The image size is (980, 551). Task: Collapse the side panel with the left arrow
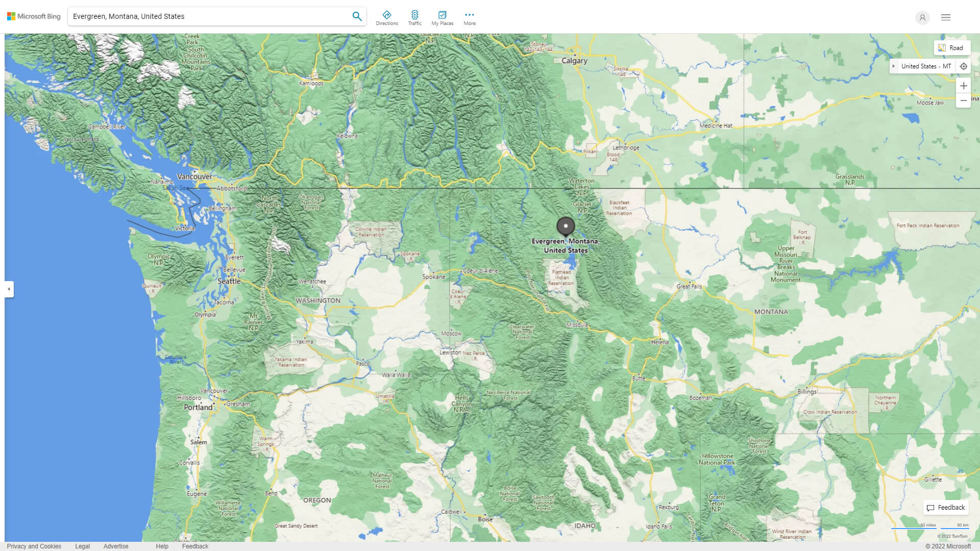(x=8, y=289)
